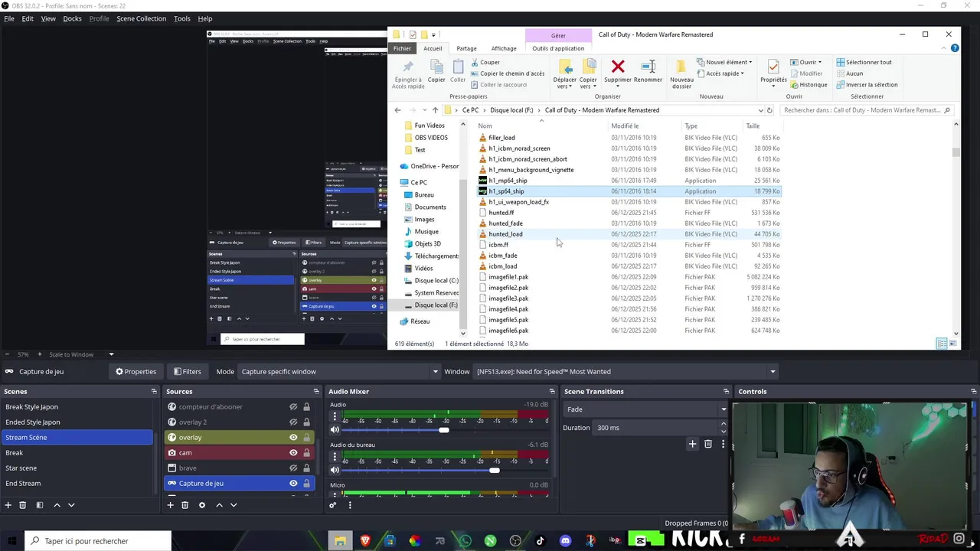Expand Accès rapide dropdown in Explorer ribbon
The height and width of the screenshot is (551, 980).
click(x=720, y=73)
